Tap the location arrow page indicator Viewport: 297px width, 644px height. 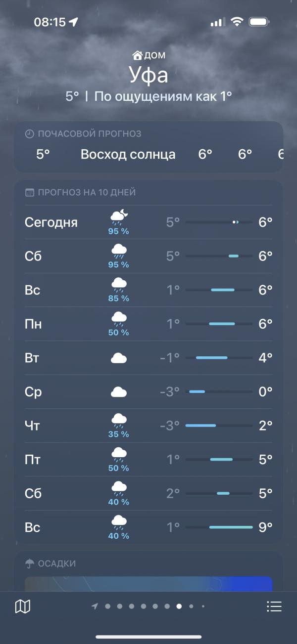click(95, 606)
